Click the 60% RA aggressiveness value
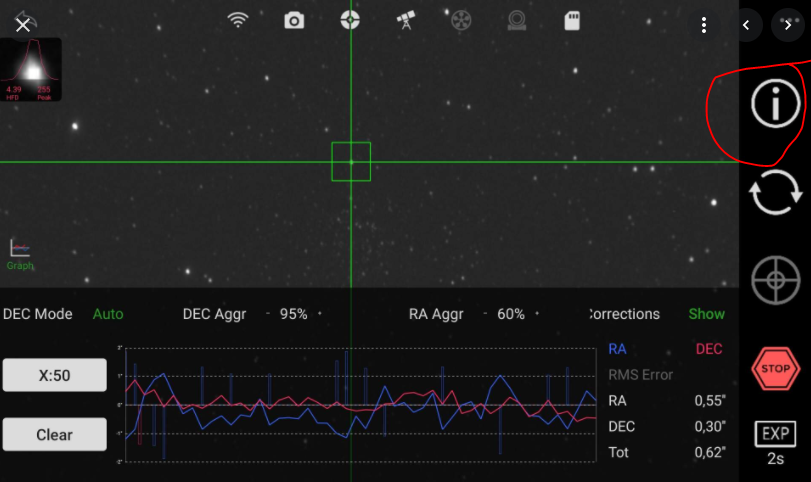 510,314
